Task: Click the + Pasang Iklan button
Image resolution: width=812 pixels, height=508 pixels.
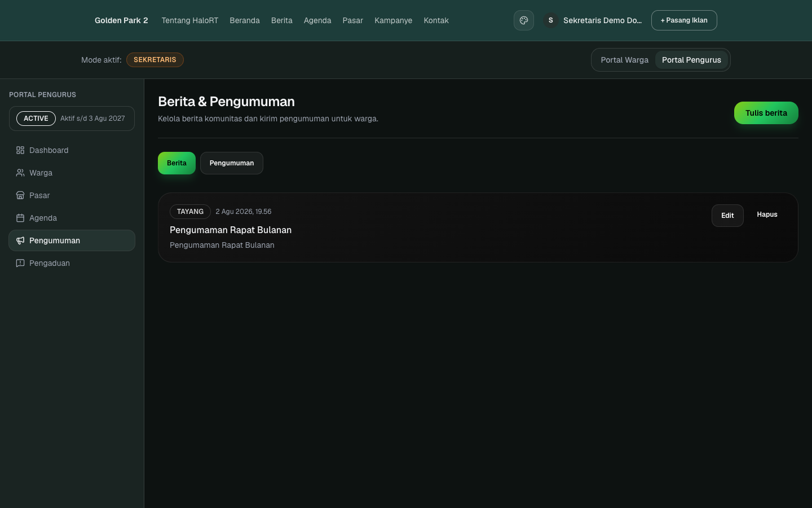Action: [x=684, y=20]
